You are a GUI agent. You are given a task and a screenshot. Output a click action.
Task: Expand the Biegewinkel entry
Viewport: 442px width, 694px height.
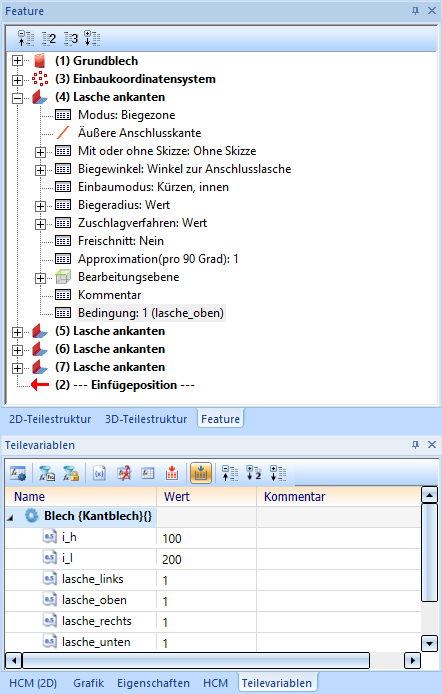click(40, 170)
